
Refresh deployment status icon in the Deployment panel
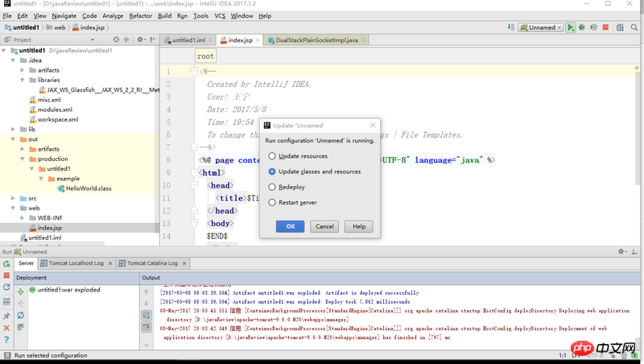(21, 315)
